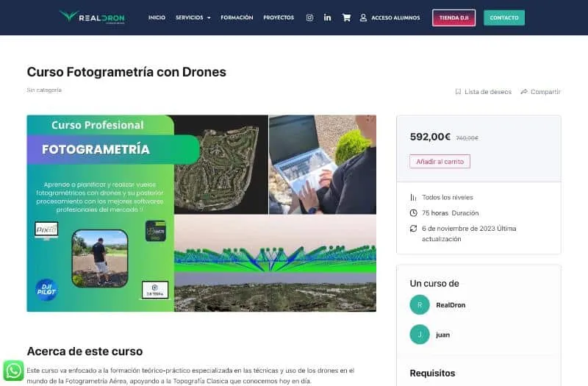588x386 pixels.
Task: Open the Instagram icon link
Action: tap(309, 18)
